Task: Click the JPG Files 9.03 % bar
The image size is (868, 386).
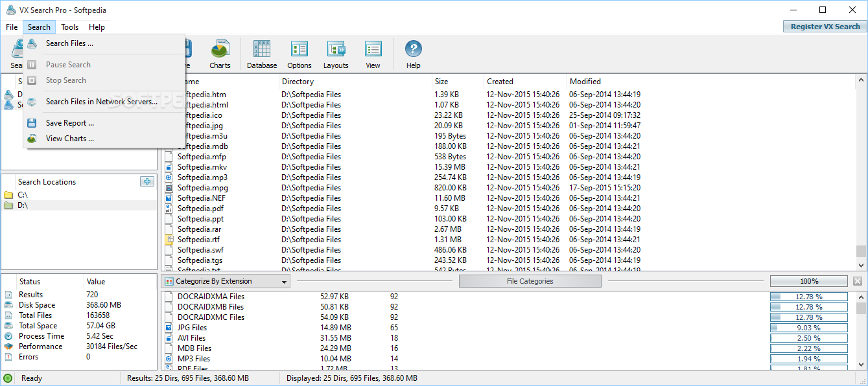Action: coord(808,328)
